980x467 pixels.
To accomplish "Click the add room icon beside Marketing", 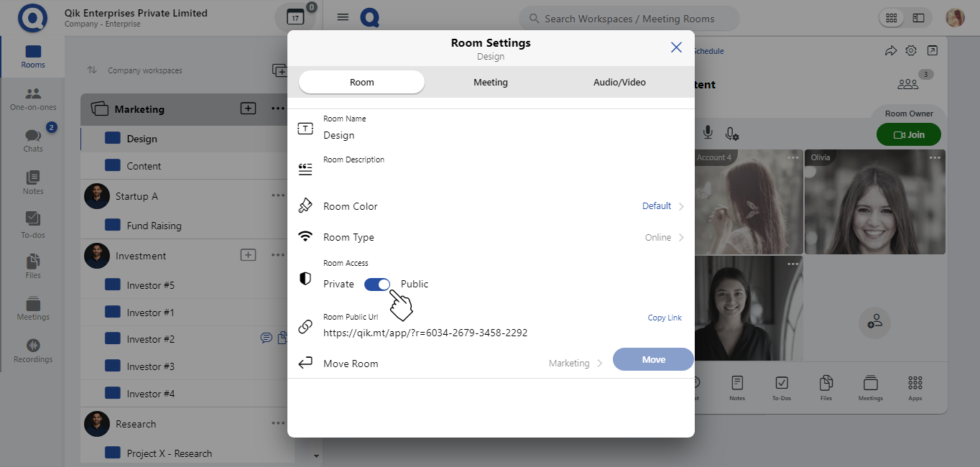I will click(248, 108).
